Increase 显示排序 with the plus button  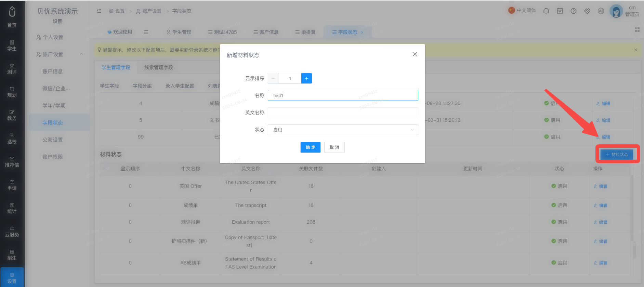(306, 78)
